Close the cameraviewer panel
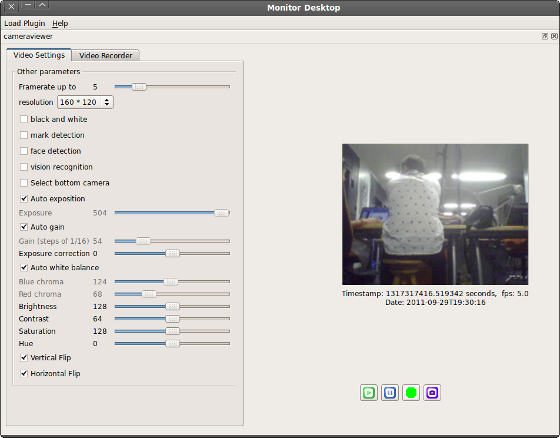The width and height of the screenshot is (560, 438). tap(554, 36)
